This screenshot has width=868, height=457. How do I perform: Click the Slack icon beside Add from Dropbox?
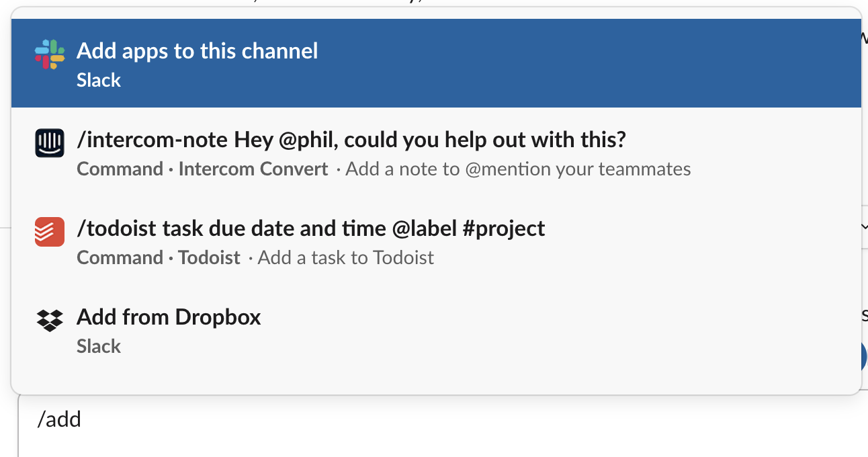point(49,321)
